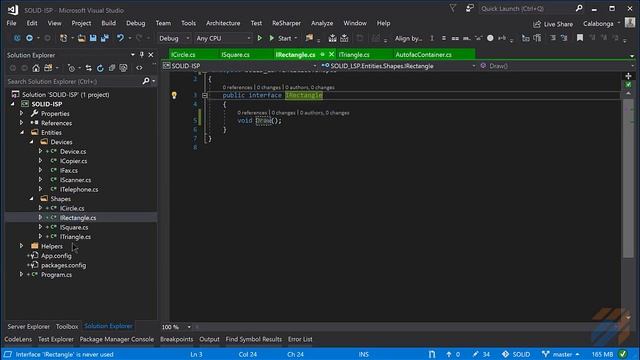Viewport: 640px width, 360px height.
Task: Open the Solution Explorer window options dropdown
Action: pyautogui.click(x=133, y=55)
